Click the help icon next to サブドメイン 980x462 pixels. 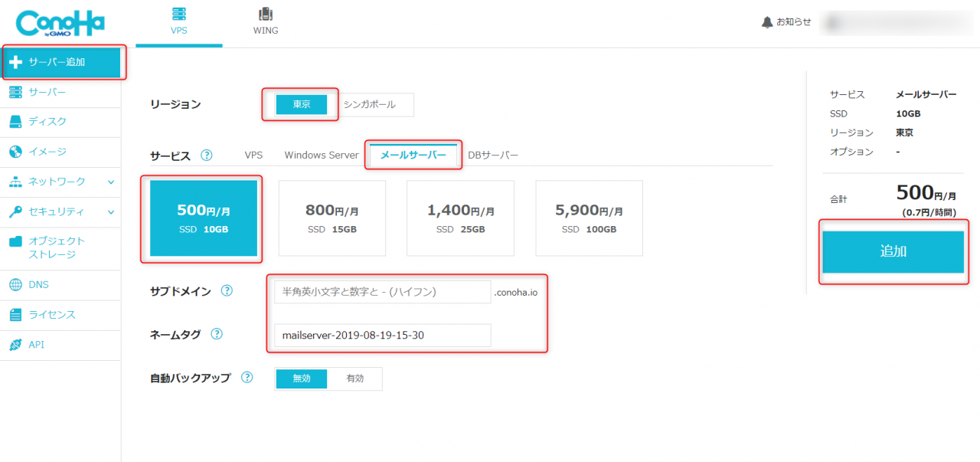(x=227, y=291)
